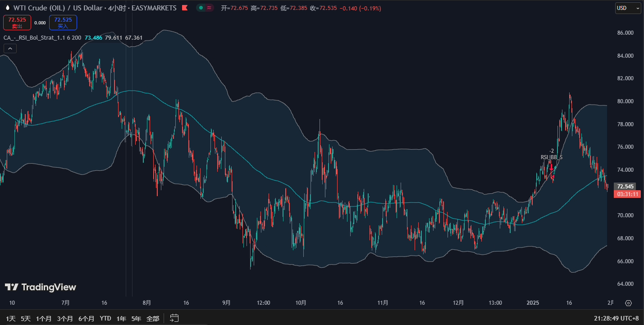
Task: Click the 79.611 upper band value
Action: click(x=114, y=38)
